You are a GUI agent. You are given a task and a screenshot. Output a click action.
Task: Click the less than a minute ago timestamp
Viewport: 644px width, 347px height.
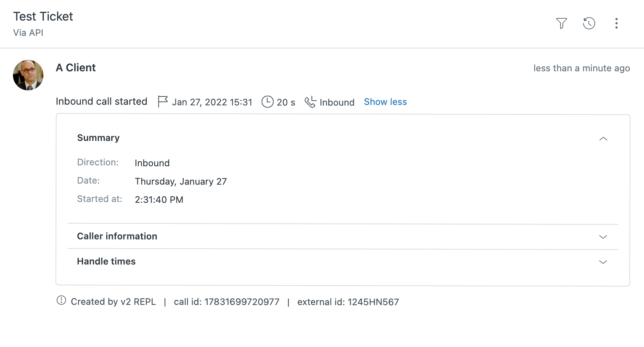582,68
